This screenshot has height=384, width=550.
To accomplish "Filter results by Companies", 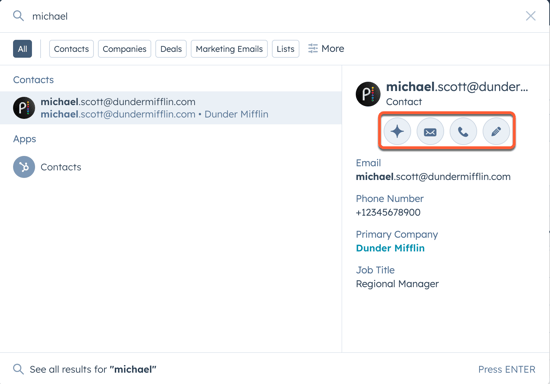I will (124, 49).
